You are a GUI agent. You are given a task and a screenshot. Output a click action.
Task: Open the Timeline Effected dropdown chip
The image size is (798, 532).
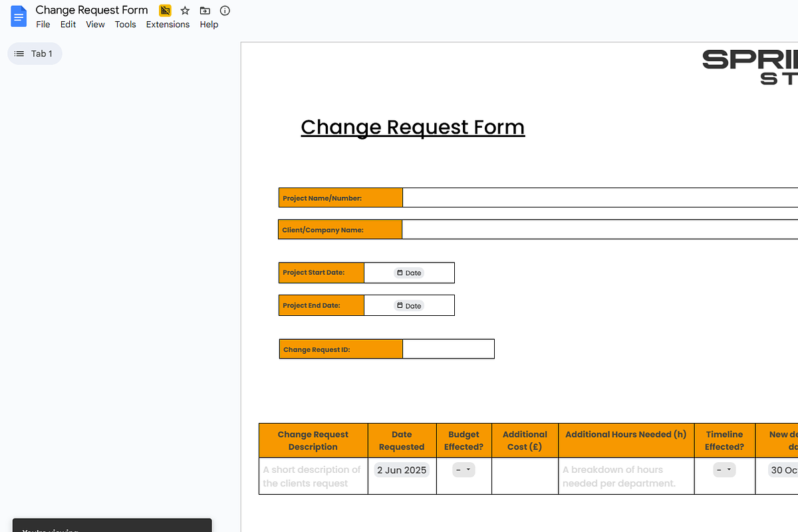(x=724, y=470)
